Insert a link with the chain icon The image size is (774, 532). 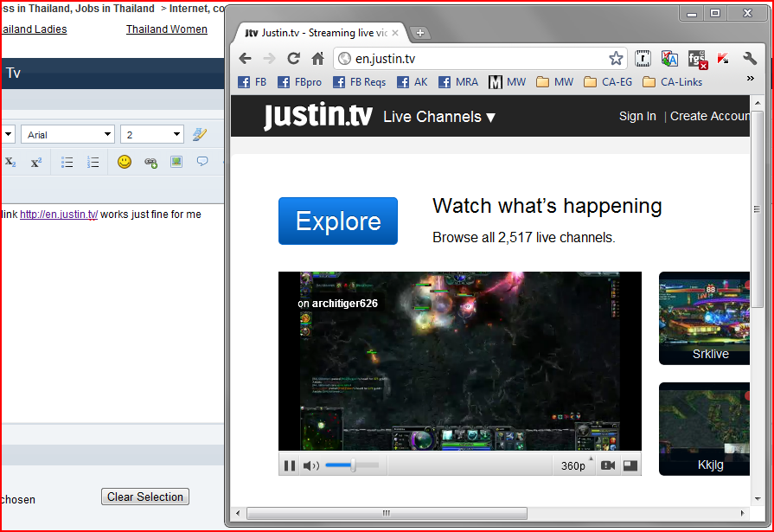[150, 162]
